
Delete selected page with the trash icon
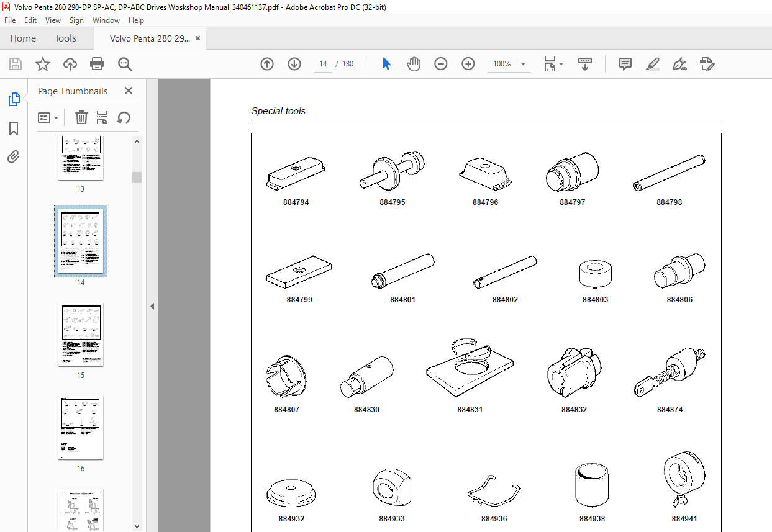click(x=81, y=117)
